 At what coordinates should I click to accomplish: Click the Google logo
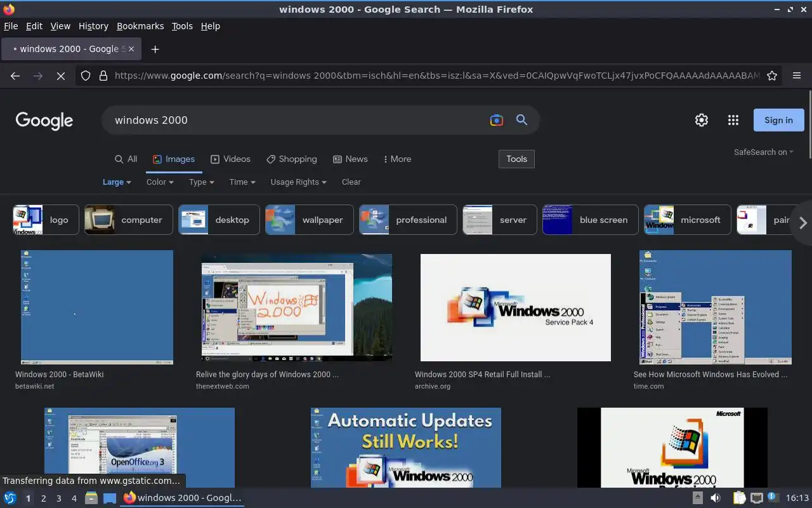[44, 121]
